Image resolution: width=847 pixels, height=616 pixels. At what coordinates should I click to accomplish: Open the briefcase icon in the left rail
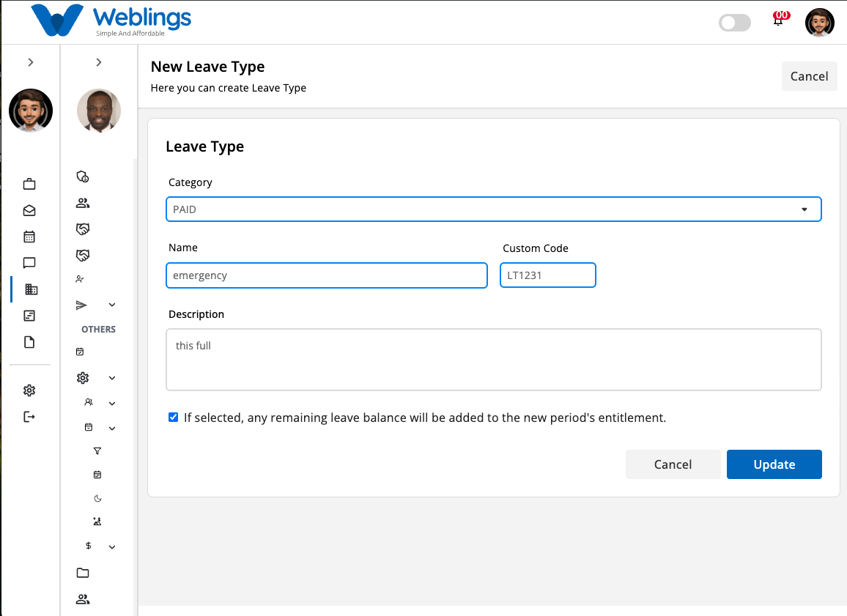(29, 184)
